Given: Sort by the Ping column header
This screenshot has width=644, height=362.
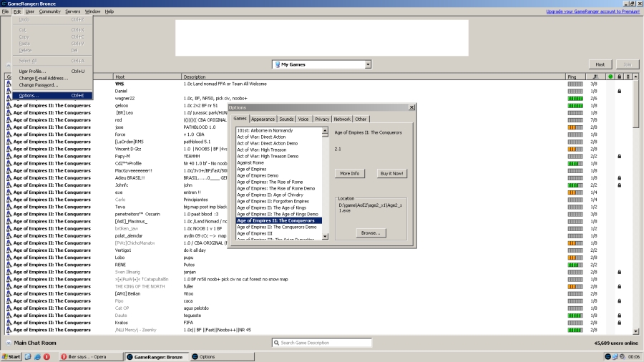Looking at the screenshot, I should coord(575,77).
